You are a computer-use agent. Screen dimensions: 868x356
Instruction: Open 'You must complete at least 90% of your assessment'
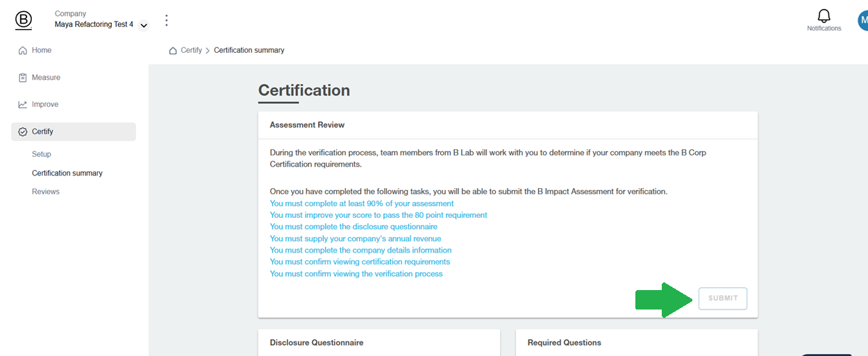click(x=362, y=203)
